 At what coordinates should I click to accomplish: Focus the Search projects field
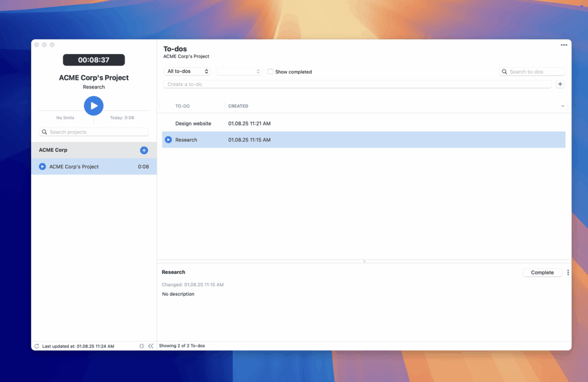point(94,132)
